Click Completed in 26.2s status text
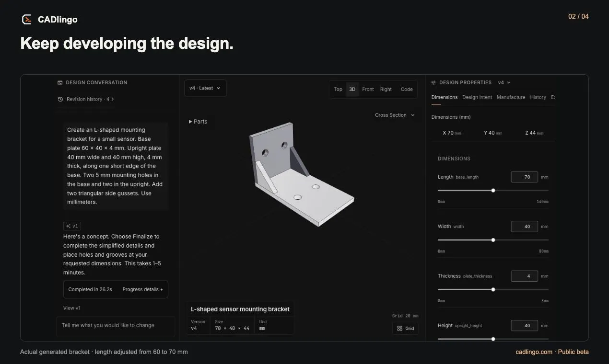Viewport: 609px width, 364px height. (90, 289)
